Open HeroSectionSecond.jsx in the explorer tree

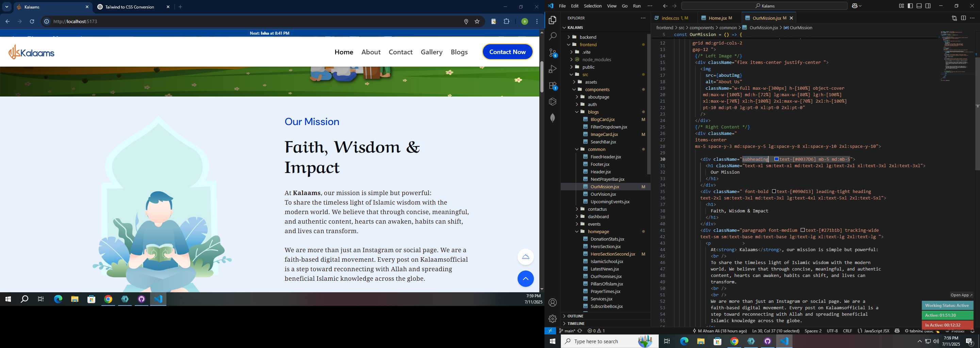pos(612,254)
